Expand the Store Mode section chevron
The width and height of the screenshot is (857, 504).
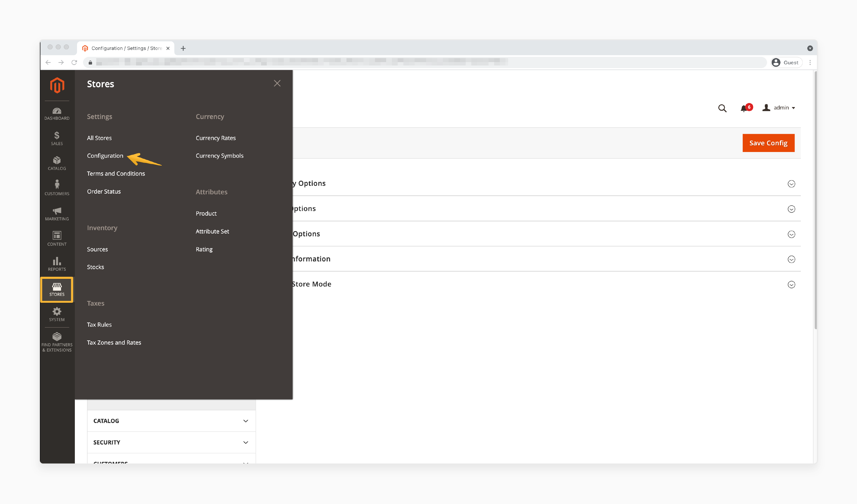(791, 284)
